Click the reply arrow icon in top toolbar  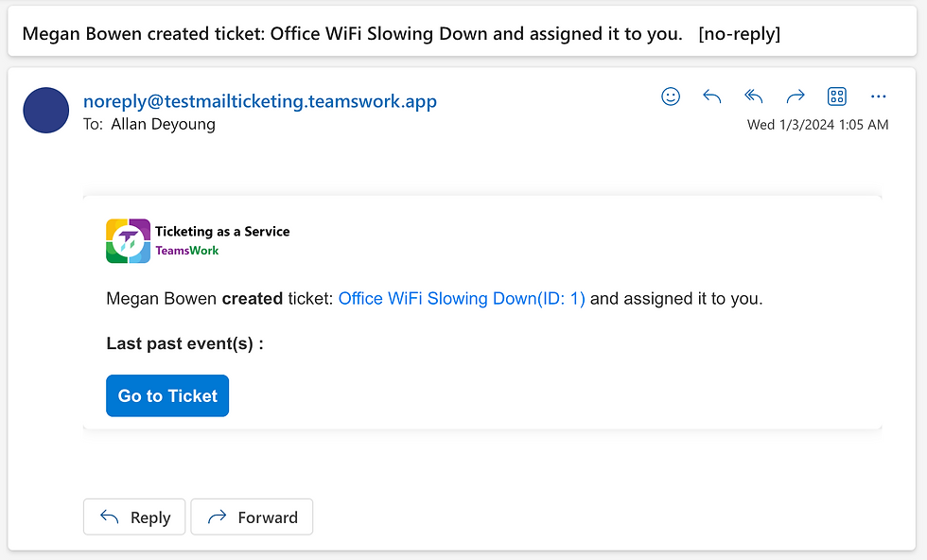click(x=712, y=96)
